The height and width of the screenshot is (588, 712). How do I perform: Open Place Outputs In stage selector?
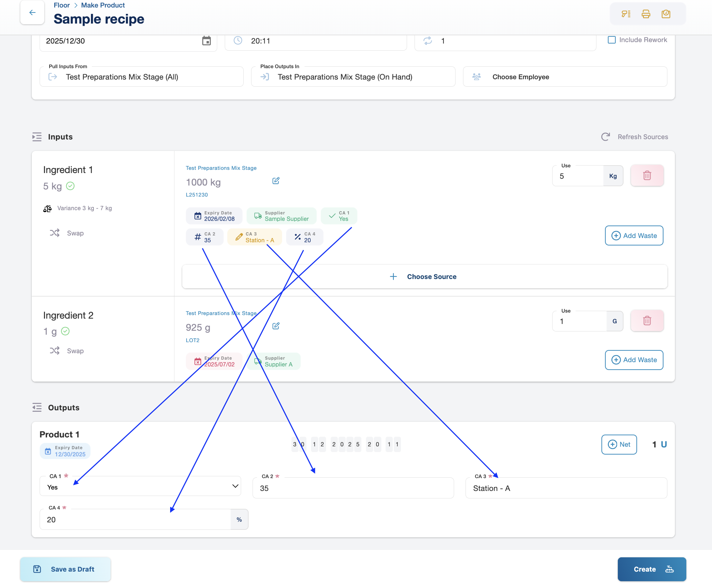coord(353,77)
